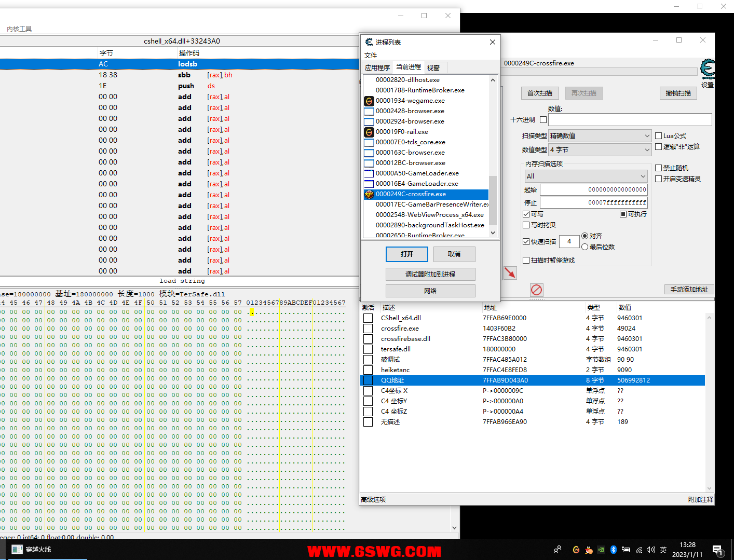Switch to 当前进程 tab

[409, 67]
